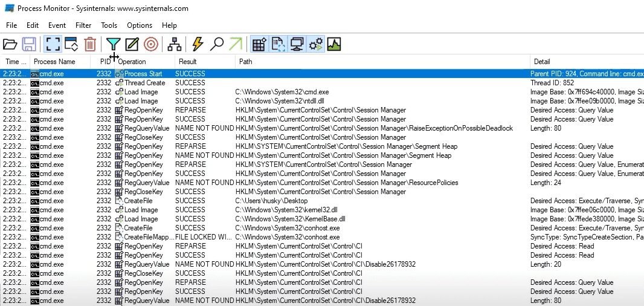Viewport: 644px width, 306px height.
Task: Click detail Length: 24
Action: point(546,182)
